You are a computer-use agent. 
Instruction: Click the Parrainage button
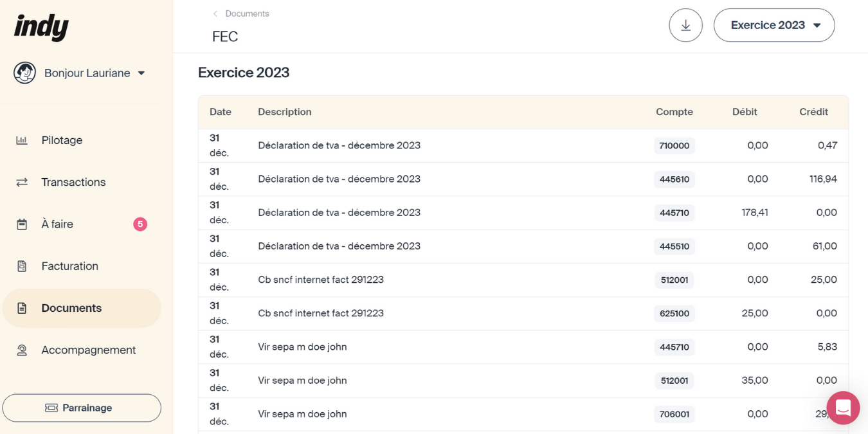click(x=82, y=408)
